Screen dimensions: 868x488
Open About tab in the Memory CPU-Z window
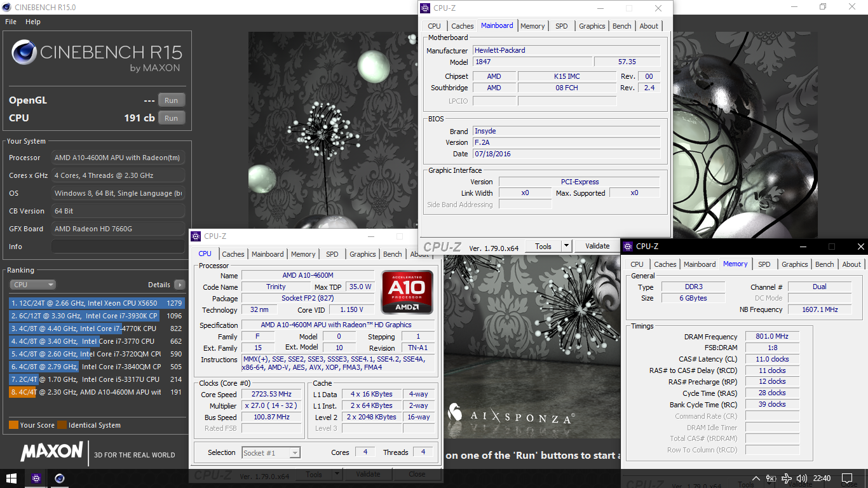click(851, 264)
